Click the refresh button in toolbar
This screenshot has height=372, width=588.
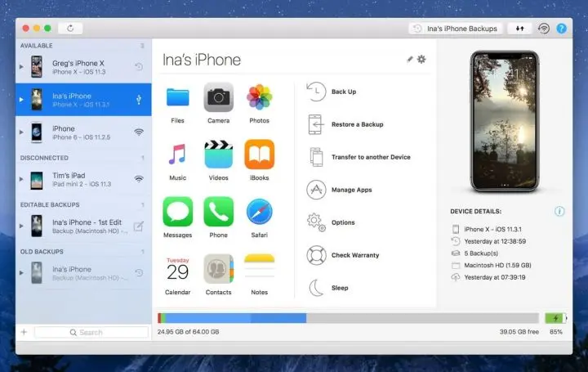pyautogui.click(x=70, y=28)
